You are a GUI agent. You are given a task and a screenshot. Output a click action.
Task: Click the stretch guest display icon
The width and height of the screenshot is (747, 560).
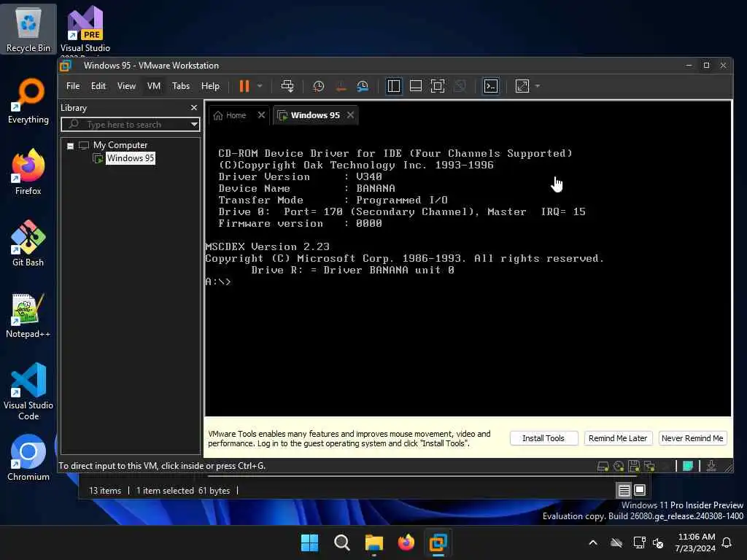point(522,86)
